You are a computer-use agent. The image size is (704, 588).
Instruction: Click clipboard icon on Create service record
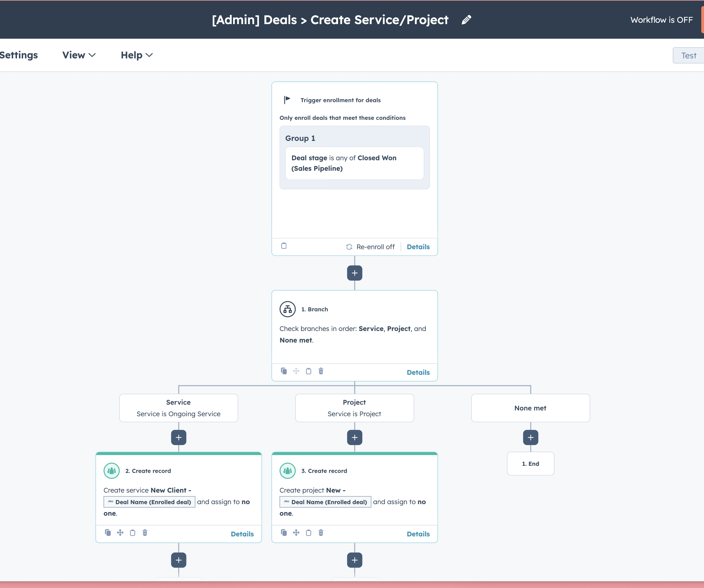coord(133,533)
